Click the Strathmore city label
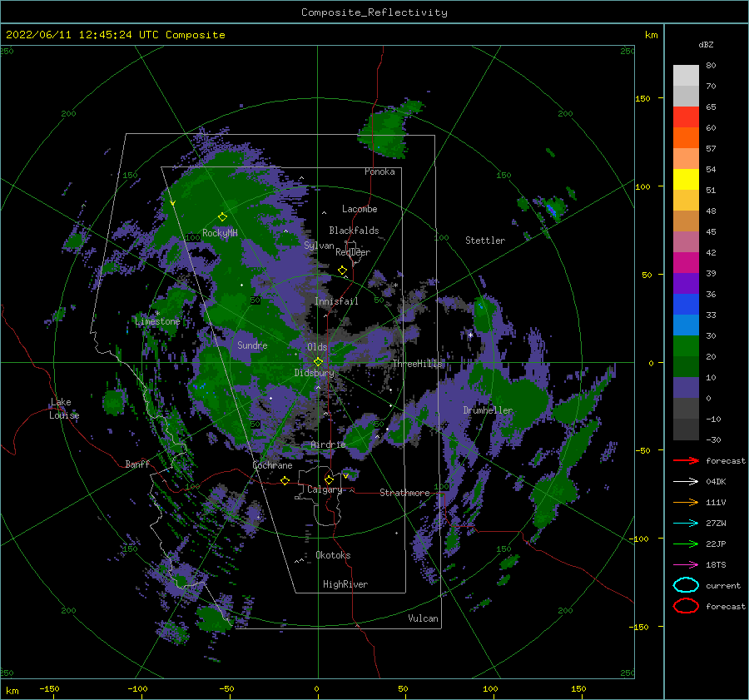This screenshot has width=749, height=700. point(404,493)
